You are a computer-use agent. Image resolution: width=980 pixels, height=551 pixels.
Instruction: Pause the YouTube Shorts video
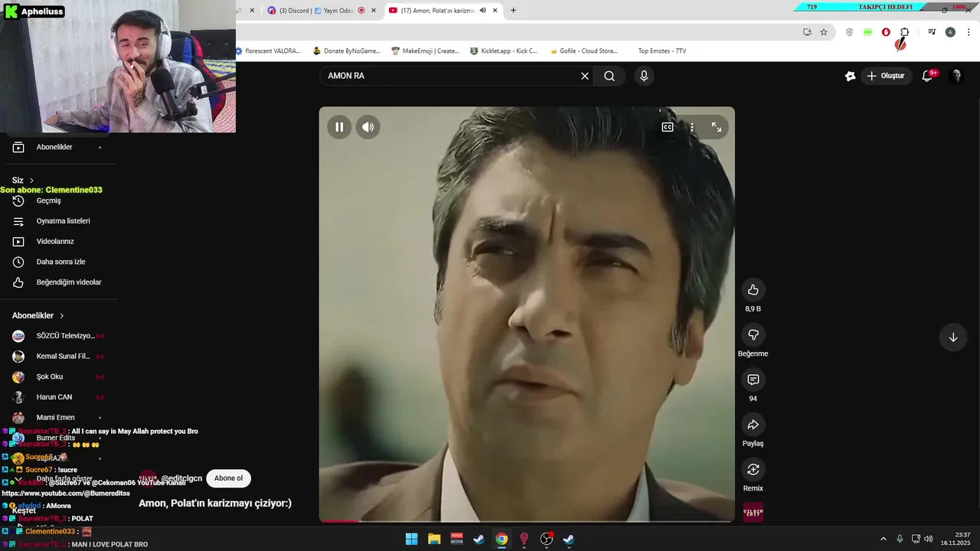(x=339, y=127)
